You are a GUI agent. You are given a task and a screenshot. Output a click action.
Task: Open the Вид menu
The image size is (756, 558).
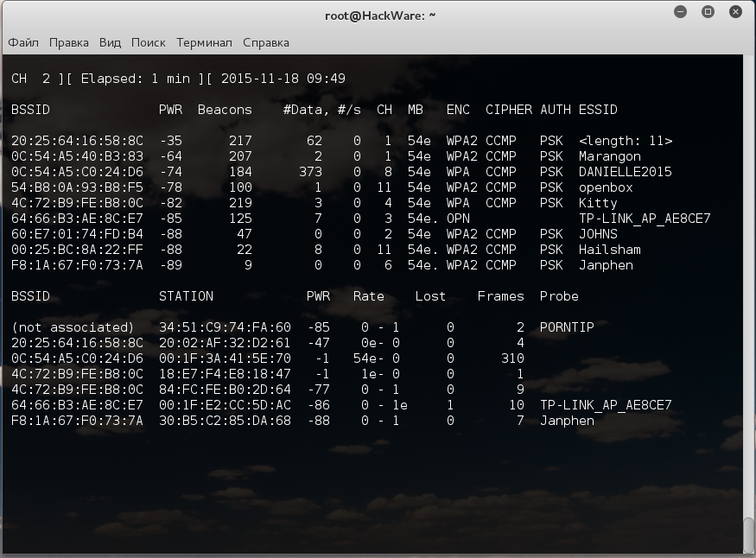(110, 42)
